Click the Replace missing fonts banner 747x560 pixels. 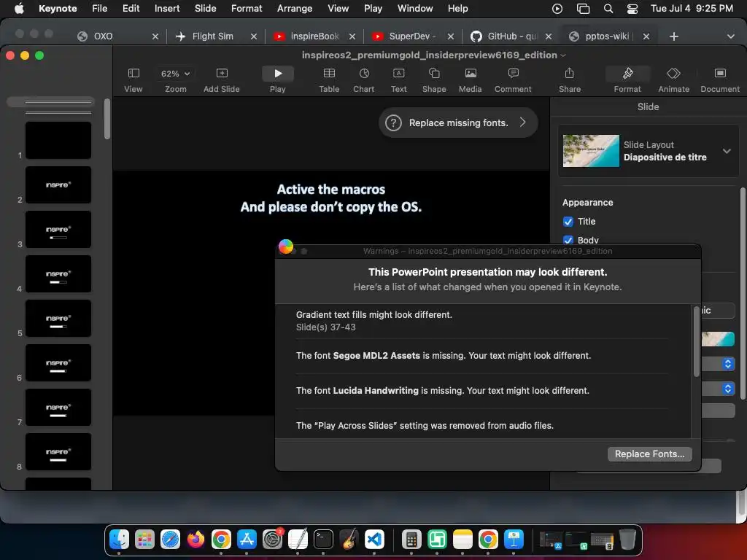pos(458,122)
